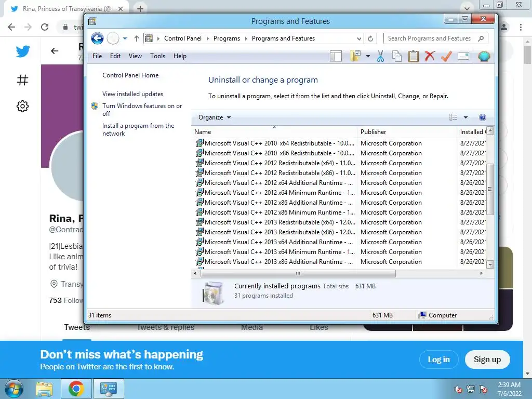Open Control Panel Home link
This screenshot has width=532, height=399.
[130, 75]
